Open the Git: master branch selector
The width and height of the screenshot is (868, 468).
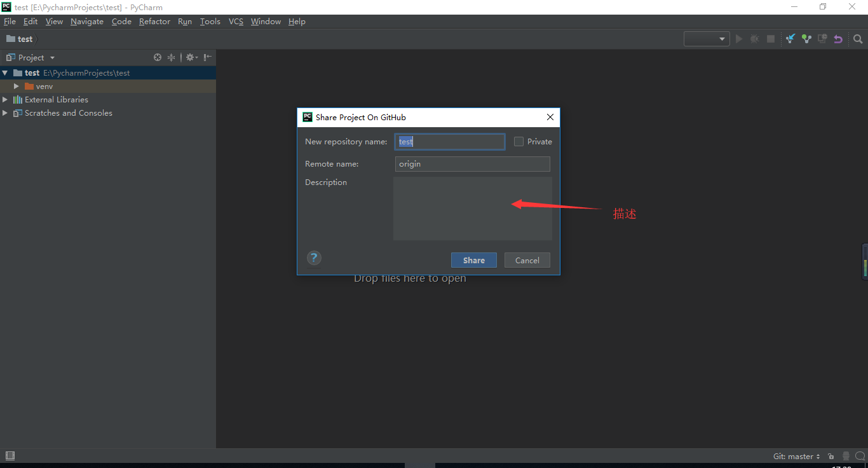pyautogui.click(x=797, y=457)
